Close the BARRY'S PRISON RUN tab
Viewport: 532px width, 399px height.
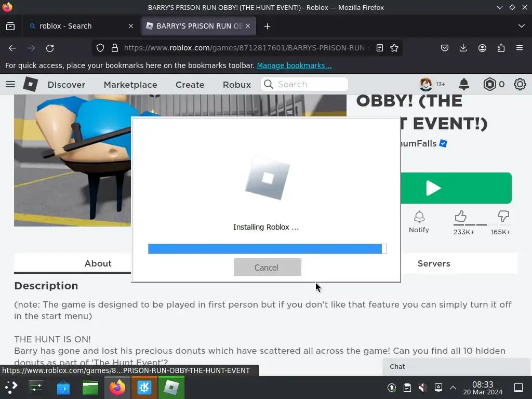point(248,26)
